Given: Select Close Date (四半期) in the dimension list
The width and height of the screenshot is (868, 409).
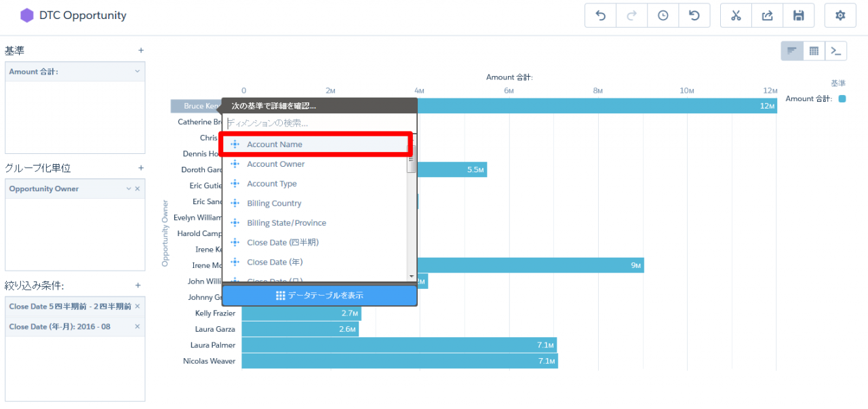Looking at the screenshot, I should click(315, 243).
